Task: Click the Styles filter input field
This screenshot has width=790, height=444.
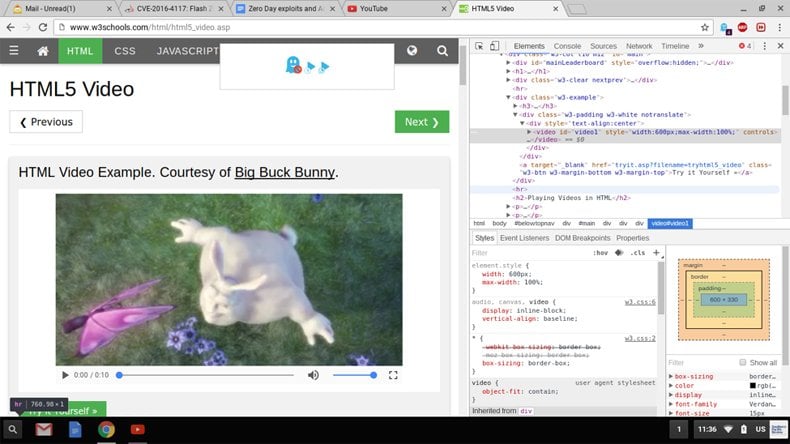Action: click(x=529, y=253)
